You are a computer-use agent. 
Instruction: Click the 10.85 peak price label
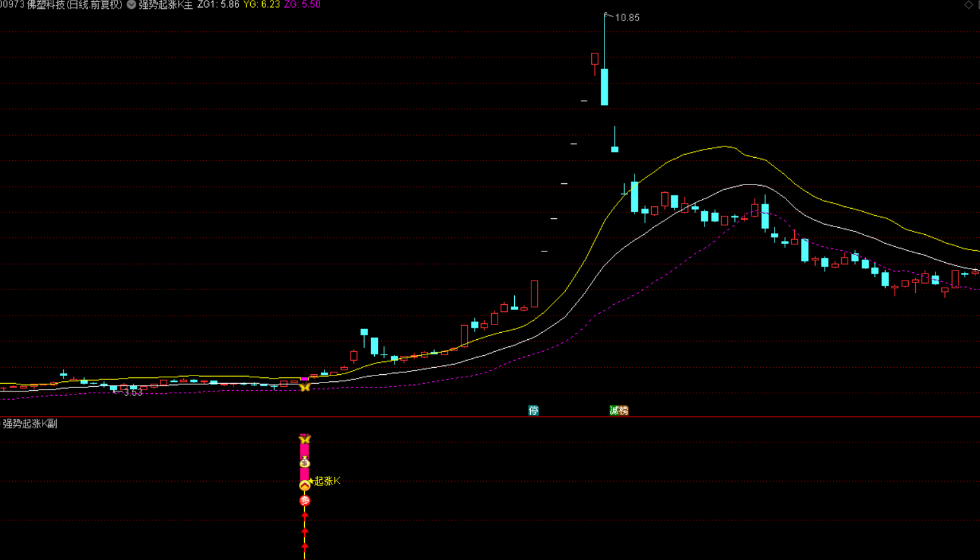pyautogui.click(x=627, y=18)
